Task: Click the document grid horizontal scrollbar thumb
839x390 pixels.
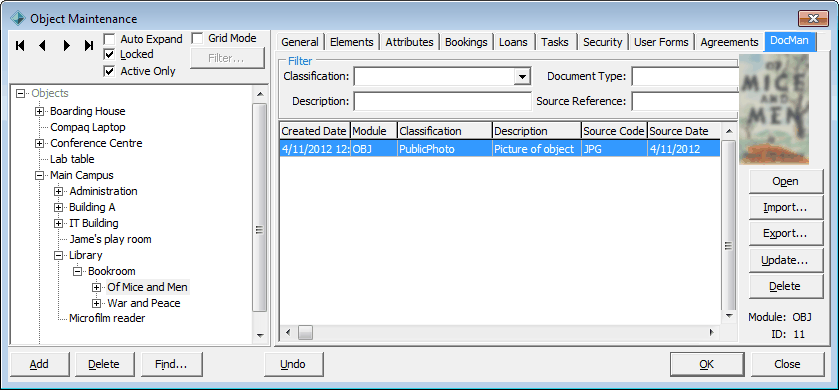Action: pos(306,332)
